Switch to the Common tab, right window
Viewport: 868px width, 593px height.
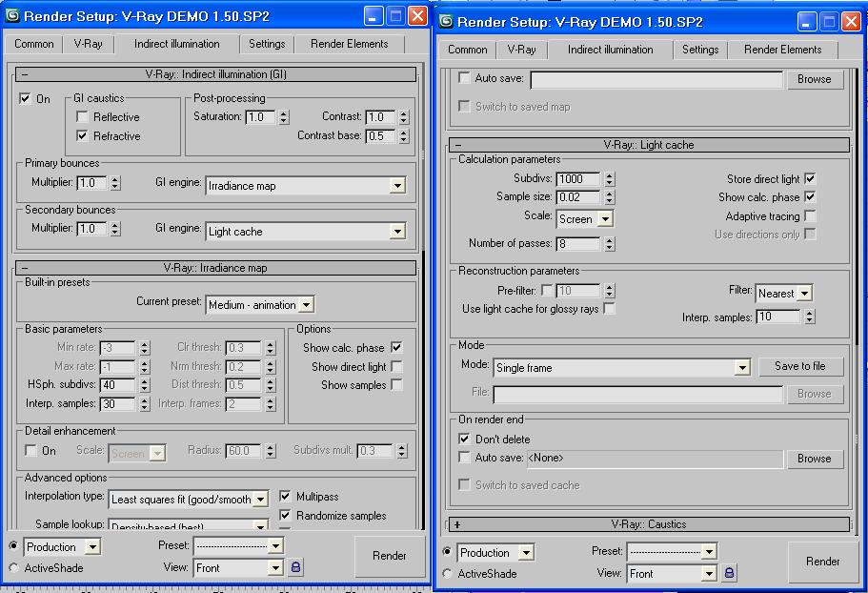click(x=467, y=50)
